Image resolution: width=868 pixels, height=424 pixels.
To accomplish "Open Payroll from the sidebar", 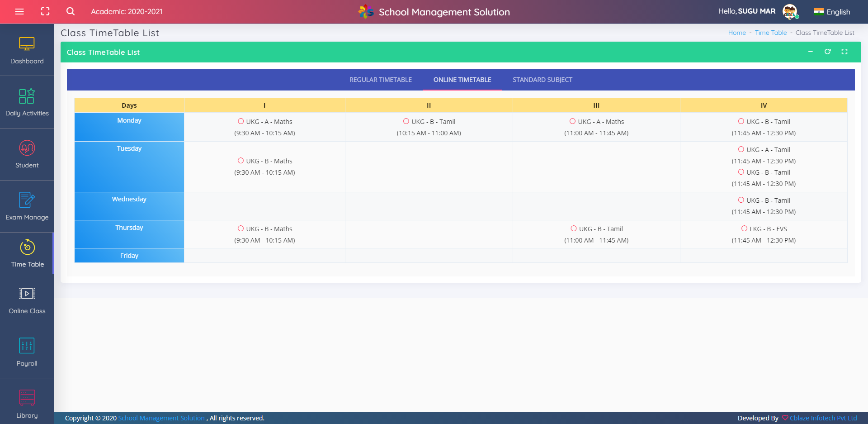I will coord(27,353).
